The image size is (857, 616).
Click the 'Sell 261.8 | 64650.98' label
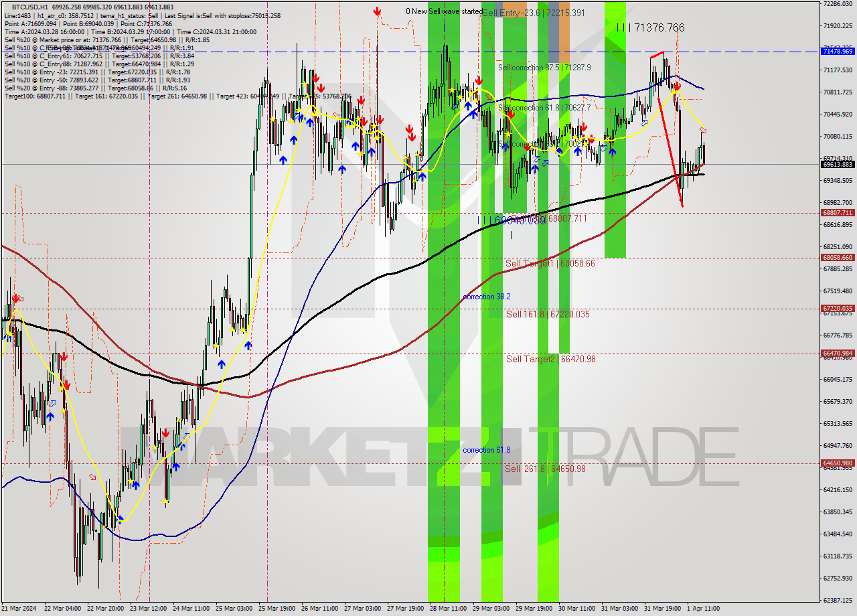[x=545, y=469]
